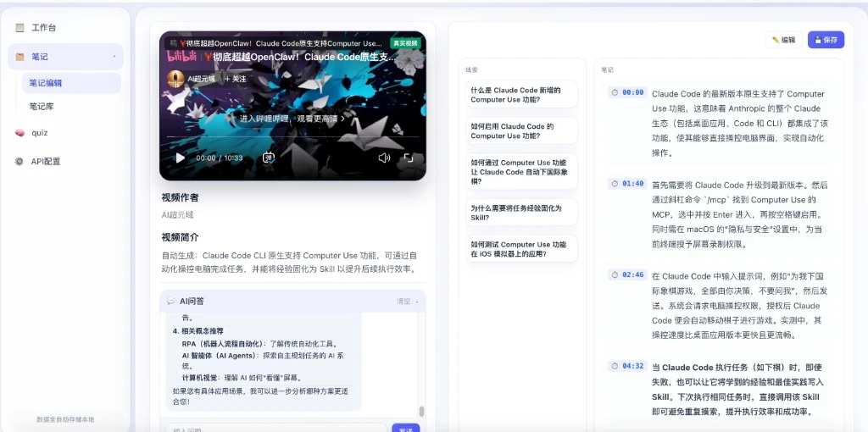Click the 视频作者 heading

180,197
